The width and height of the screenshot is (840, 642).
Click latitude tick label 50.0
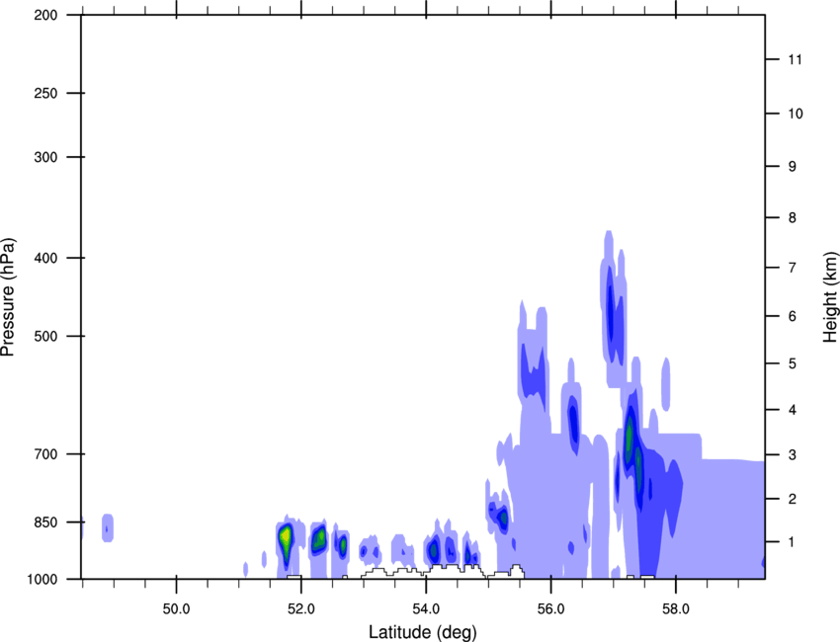coord(176,609)
